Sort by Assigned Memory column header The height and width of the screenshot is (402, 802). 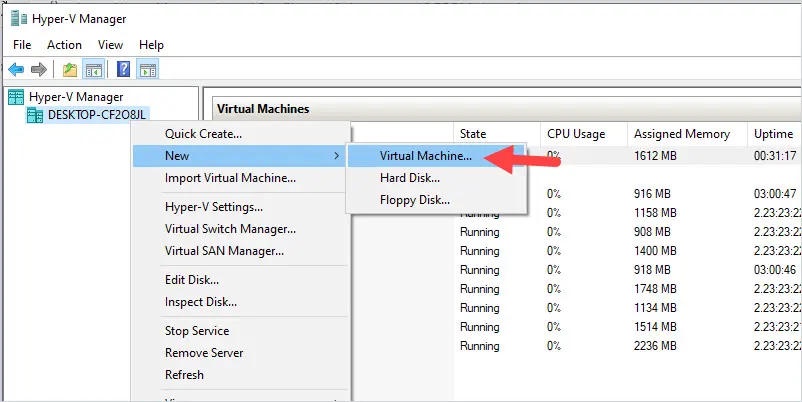point(687,134)
